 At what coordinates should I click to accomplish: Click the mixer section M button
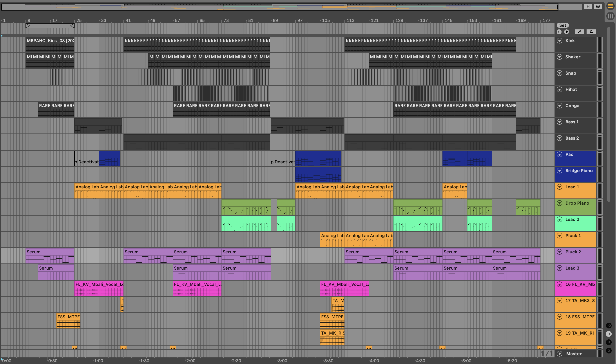609,342
